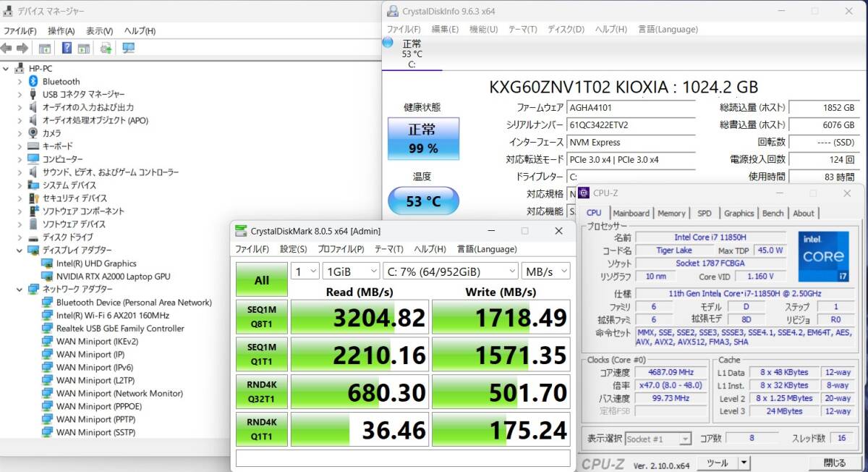The width and height of the screenshot is (868, 472).
Task: Click the AGHA4101 firmware field
Action: [631, 108]
